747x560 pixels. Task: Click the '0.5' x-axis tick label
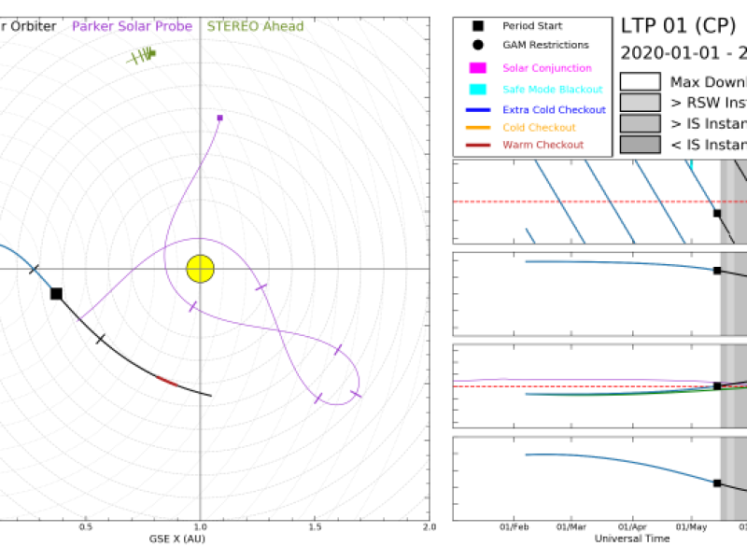(86, 526)
